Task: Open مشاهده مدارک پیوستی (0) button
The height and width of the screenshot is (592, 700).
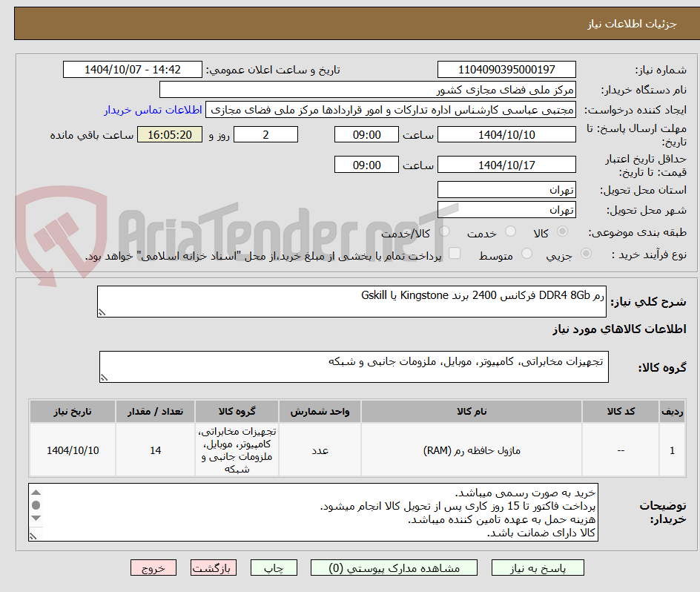Action: pyautogui.click(x=394, y=568)
